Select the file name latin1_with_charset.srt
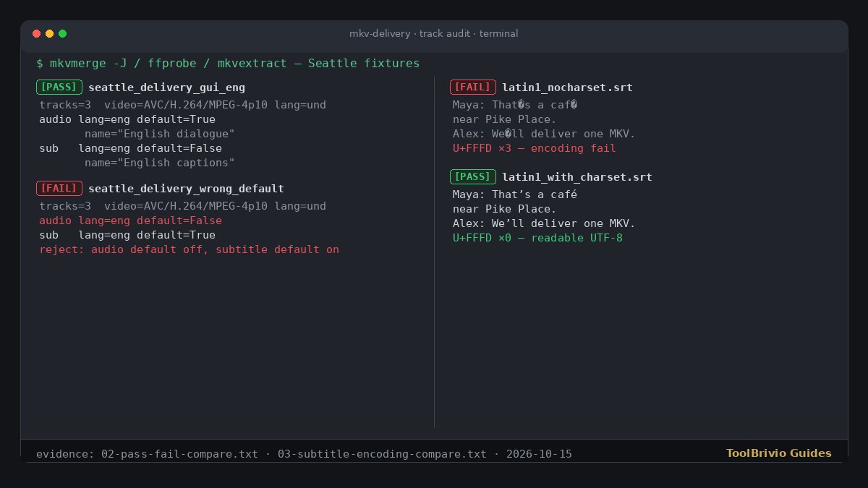 point(577,177)
